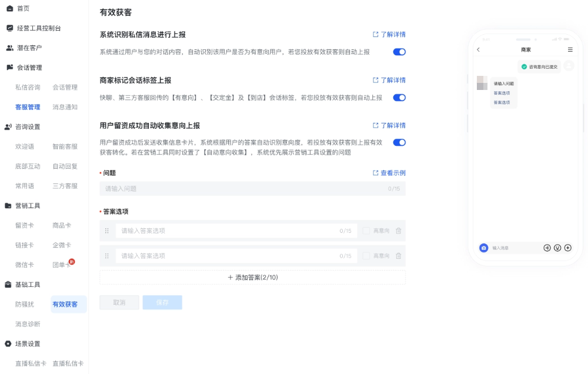Screen dimensions: 588x374
Task: Click the 营销工具 marketing tools icon
Action: pyautogui.click(x=9, y=206)
